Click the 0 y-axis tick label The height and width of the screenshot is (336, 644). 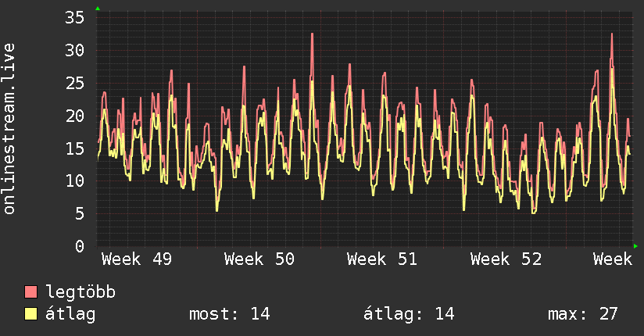79,246
